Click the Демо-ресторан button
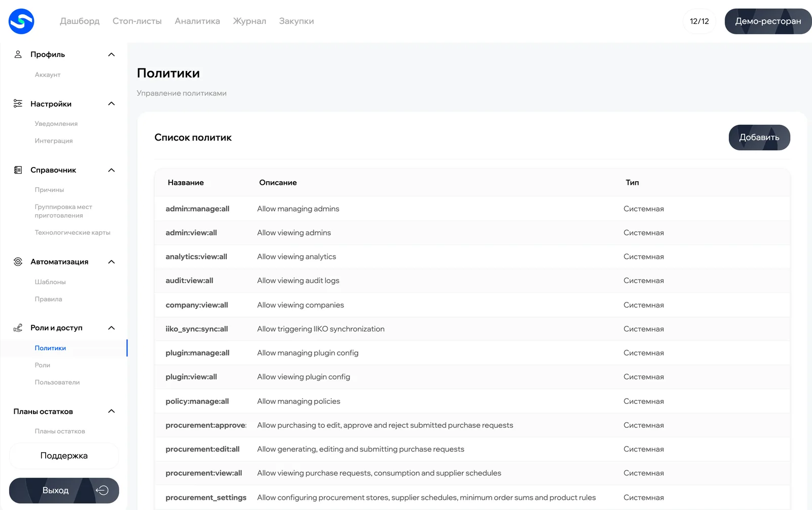812x510 pixels. coord(768,21)
